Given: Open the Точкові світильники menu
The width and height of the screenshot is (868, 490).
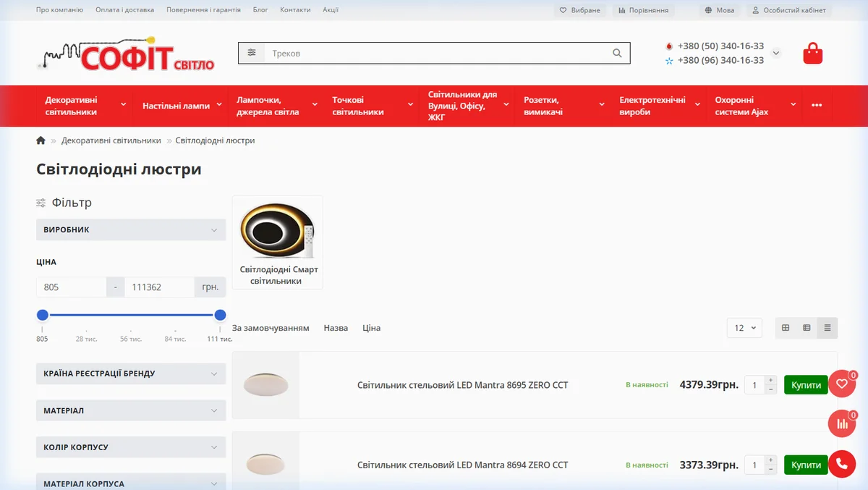Looking at the screenshot, I should click(x=372, y=106).
